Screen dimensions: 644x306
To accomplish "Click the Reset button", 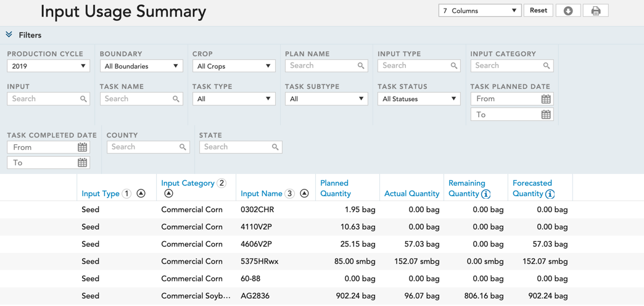I will coord(538,10).
